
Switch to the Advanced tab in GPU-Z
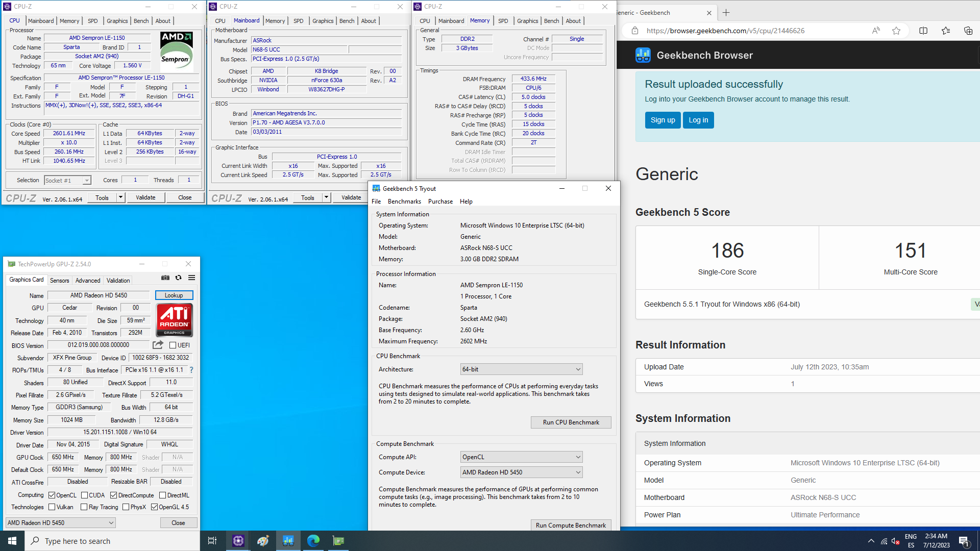tap(88, 281)
